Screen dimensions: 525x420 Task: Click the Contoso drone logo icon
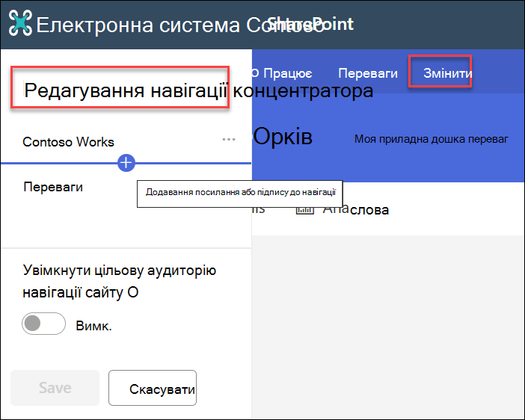tap(20, 22)
